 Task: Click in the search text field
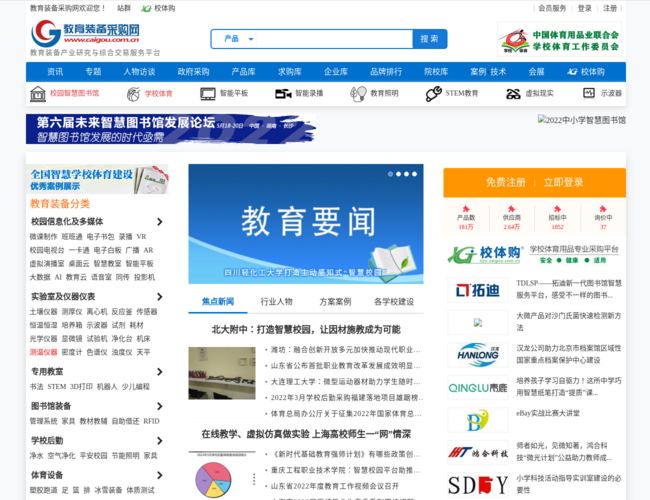pos(335,39)
